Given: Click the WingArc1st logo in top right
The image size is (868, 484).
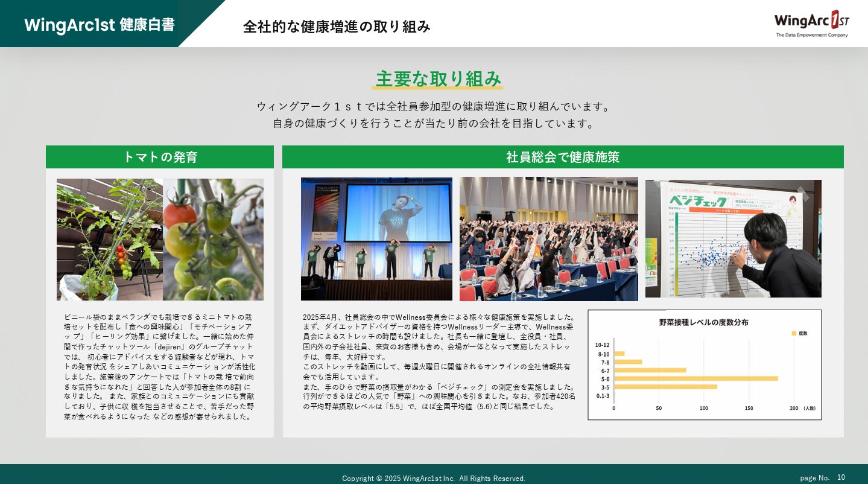Looking at the screenshot, I should [812, 24].
